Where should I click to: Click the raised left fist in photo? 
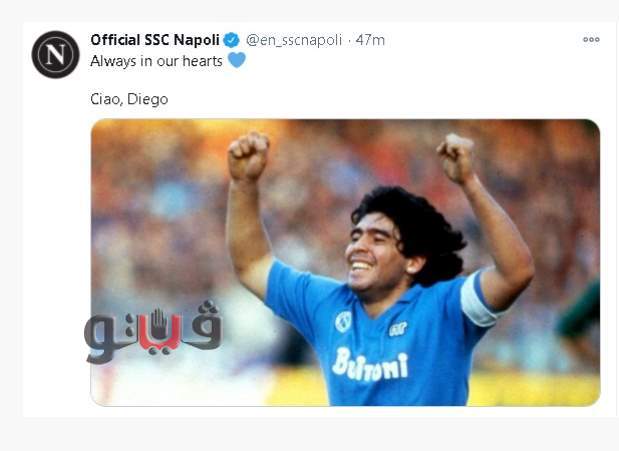click(249, 155)
